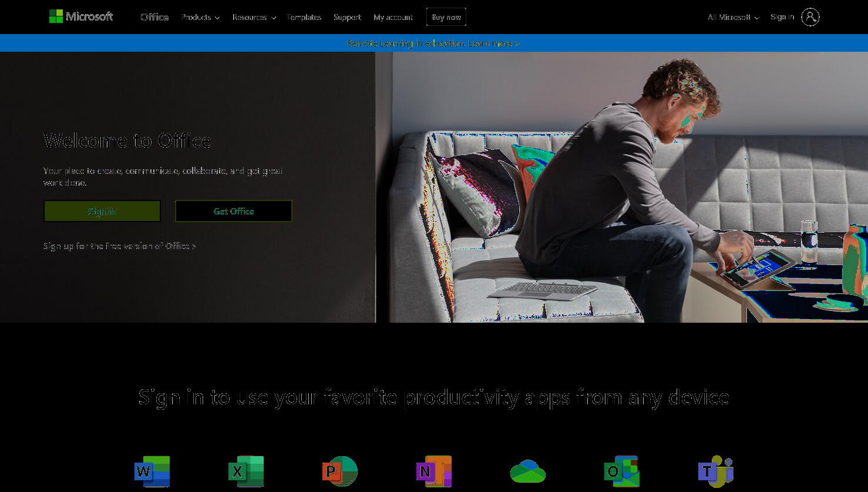Click the Get Office button
The image size is (868, 492).
click(x=234, y=211)
